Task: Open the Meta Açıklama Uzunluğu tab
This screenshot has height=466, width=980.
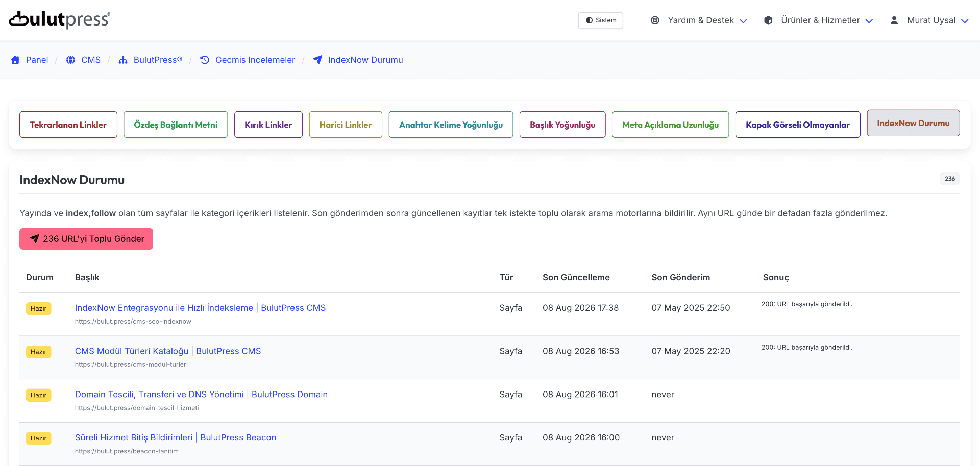Action: [x=671, y=125]
